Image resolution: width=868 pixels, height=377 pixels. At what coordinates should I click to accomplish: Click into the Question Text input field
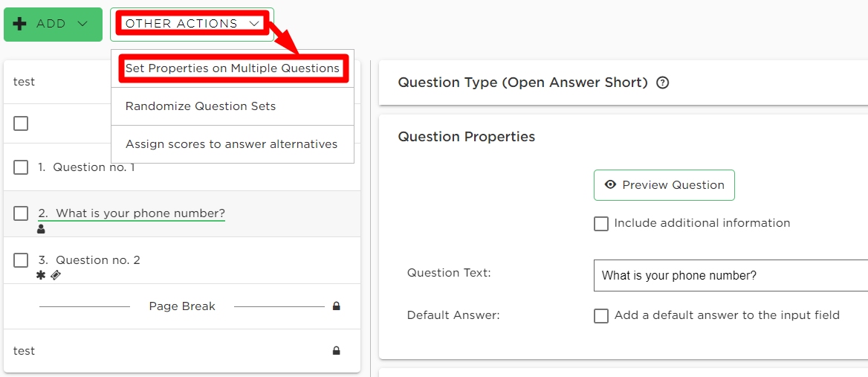click(x=731, y=275)
